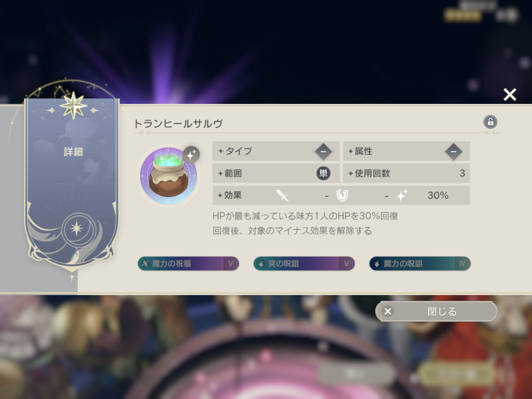Click the broken shield debuff effect icon
Viewport: 532px width, 399px height.
coord(342,195)
